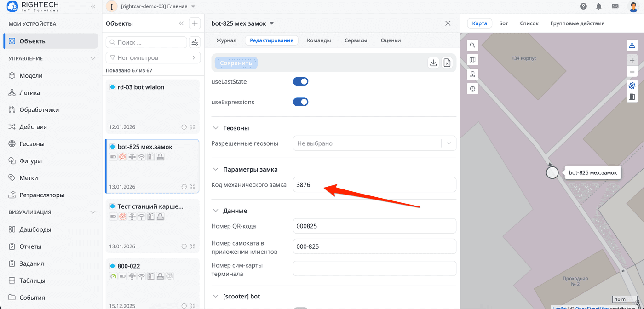Image resolution: width=644 pixels, height=309 pixels.
Task: Select the rd-03 bot wialon object card
Action: [152, 106]
